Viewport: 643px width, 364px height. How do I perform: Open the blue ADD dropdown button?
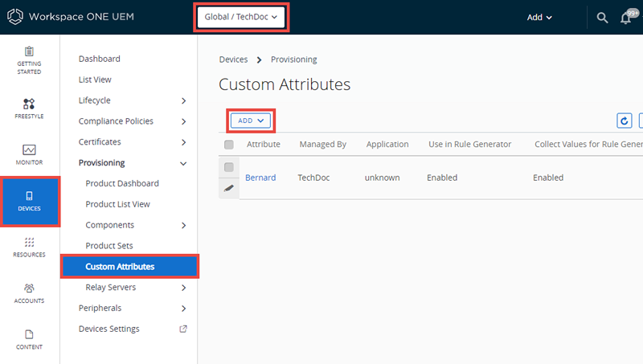click(x=251, y=121)
